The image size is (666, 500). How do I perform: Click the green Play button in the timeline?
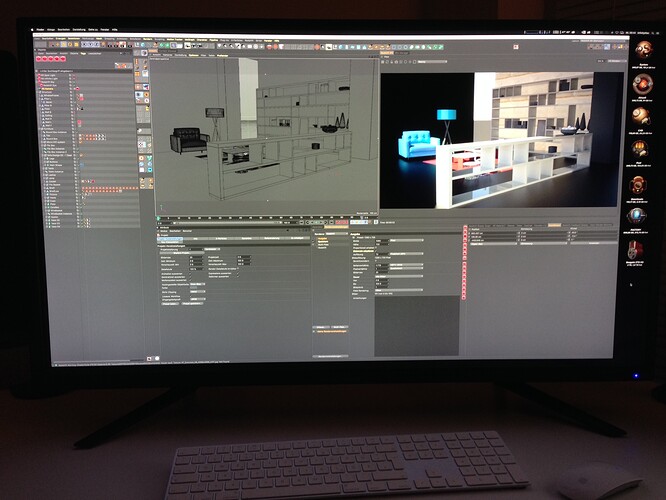tap(317, 222)
